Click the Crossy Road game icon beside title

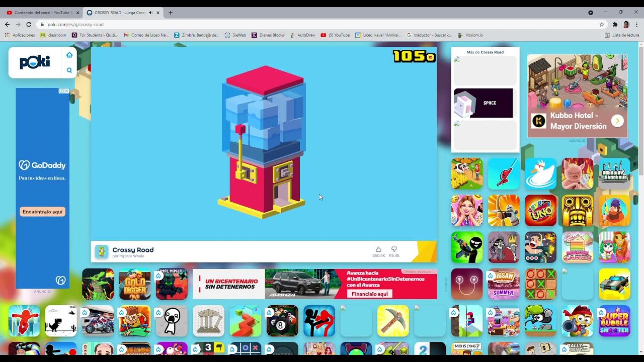(x=102, y=251)
